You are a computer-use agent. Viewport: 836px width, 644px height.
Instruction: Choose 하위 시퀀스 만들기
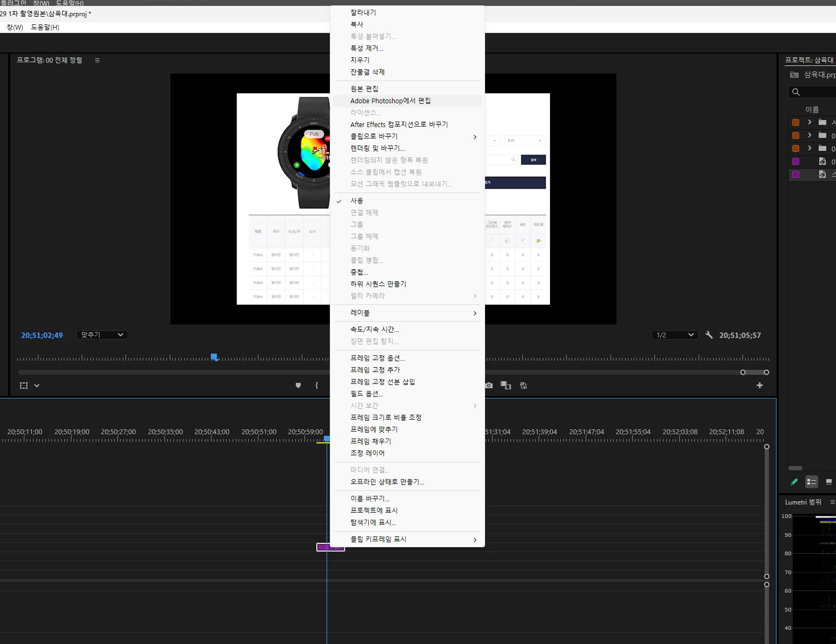point(407,284)
